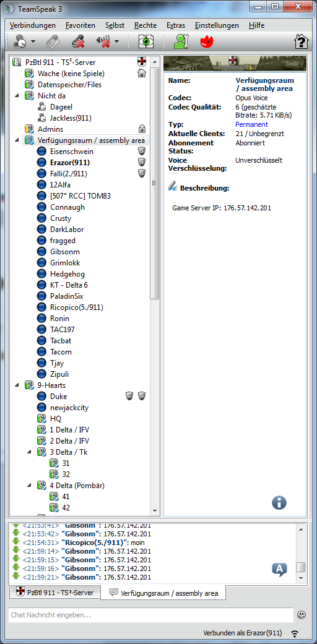The image size is (317, 644).
Task: Click the blue Permanent type link
Action: point(251,124)
